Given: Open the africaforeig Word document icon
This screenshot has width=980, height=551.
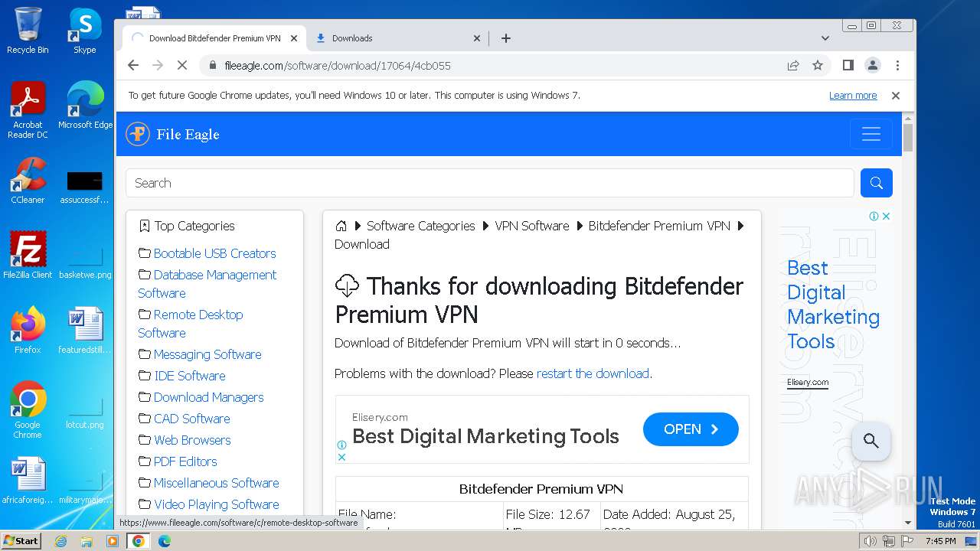Looking at the screenshot, I should (x=28, y=481).
